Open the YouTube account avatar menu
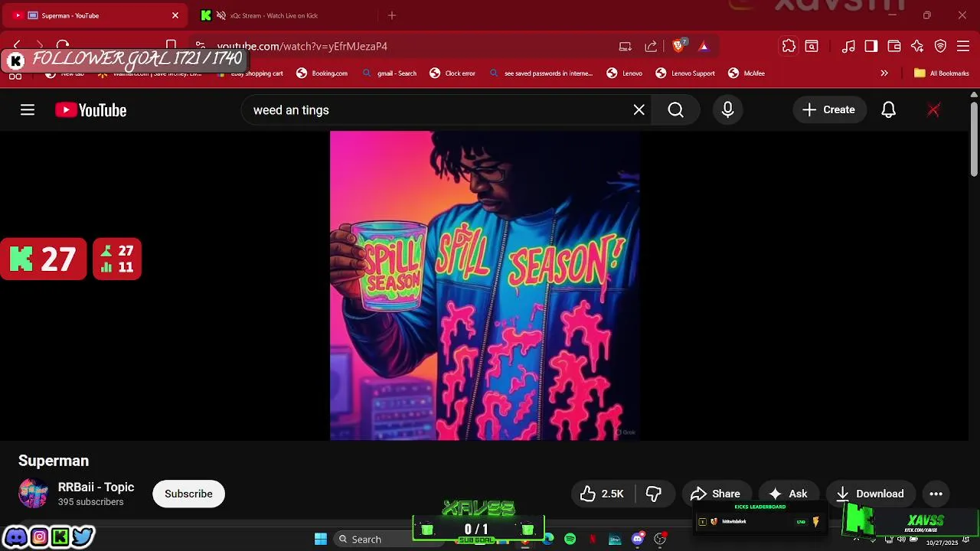Image resolution: width=980 pixels, height=551 pixels. 933,110
